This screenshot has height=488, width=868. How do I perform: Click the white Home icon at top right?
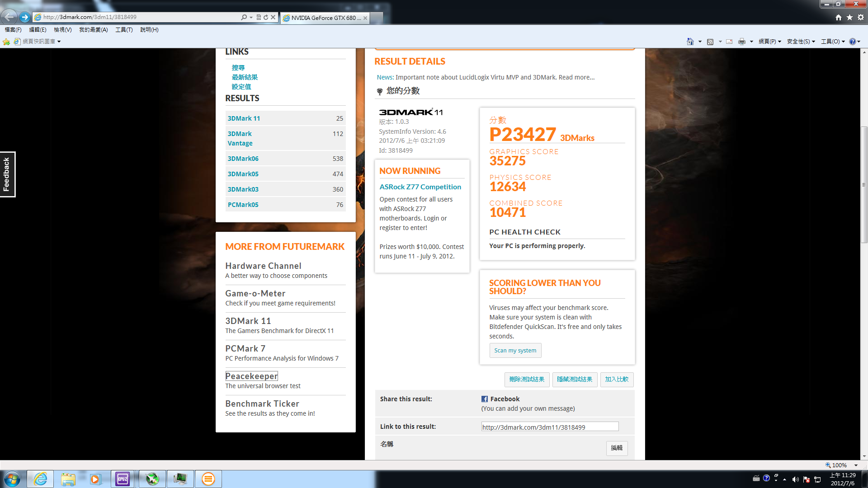(839, 17)
